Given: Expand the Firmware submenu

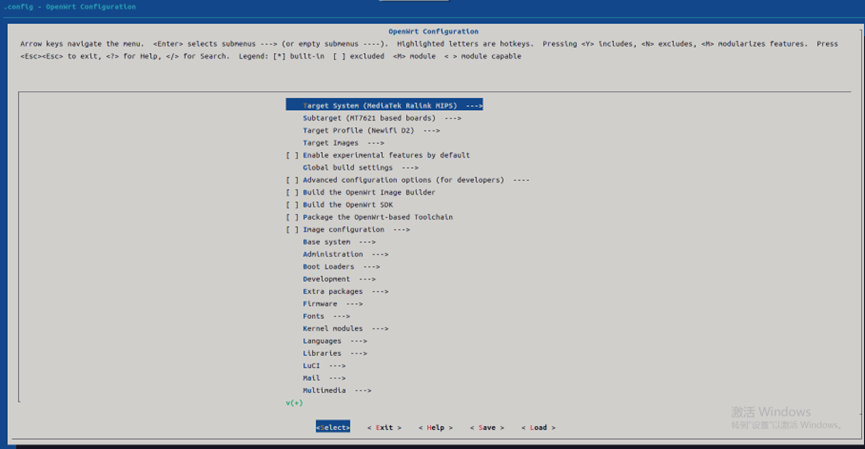Looking at the screenshot, I should [x=333, y=303].
